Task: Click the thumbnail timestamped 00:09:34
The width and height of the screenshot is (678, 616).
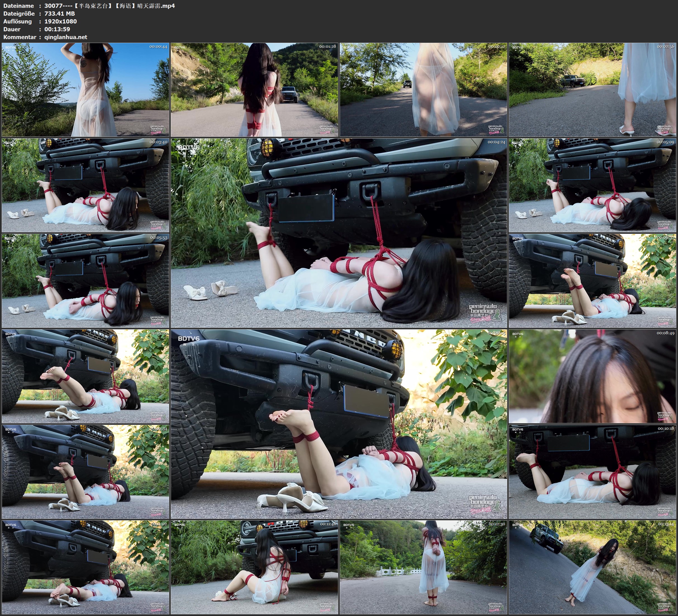Action: (85, 472)
